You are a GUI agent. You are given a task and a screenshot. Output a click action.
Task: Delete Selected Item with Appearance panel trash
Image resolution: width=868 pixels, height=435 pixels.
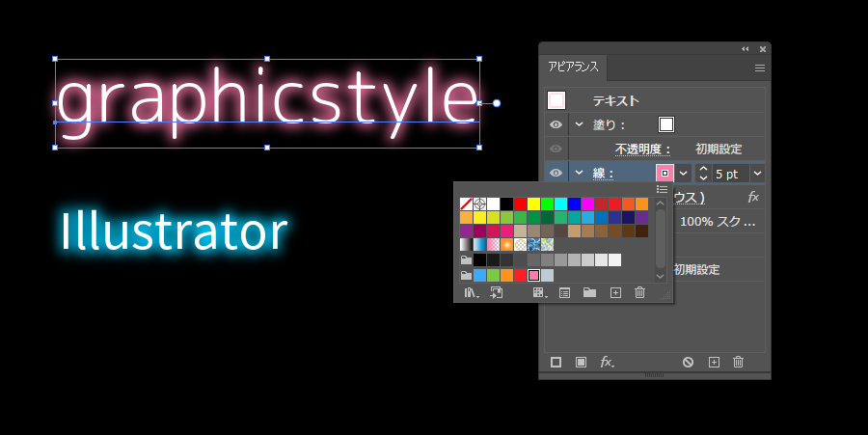(x=738, y=362)
